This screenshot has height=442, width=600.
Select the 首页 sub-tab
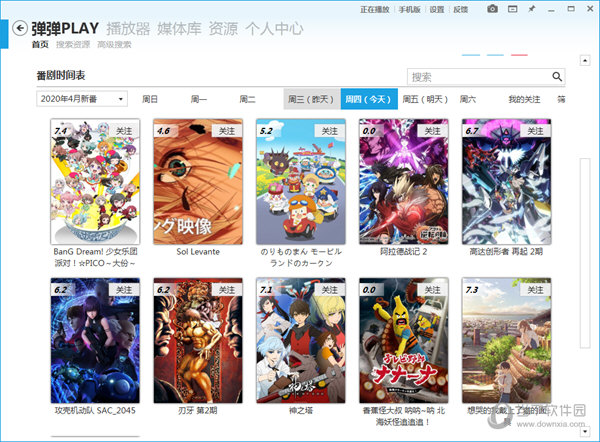coord(40,45)
